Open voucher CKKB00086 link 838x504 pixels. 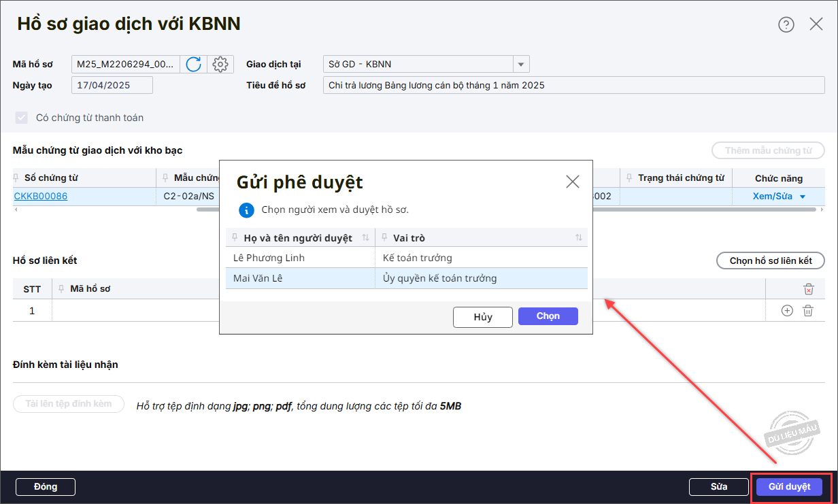click(41, 197)
